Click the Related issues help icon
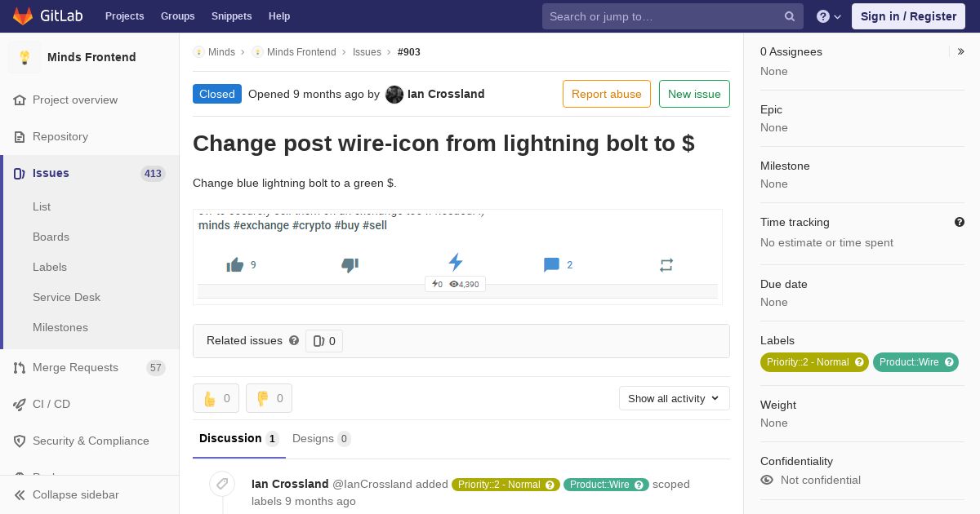This screenshot has width=980, height=514. (294, 340)
